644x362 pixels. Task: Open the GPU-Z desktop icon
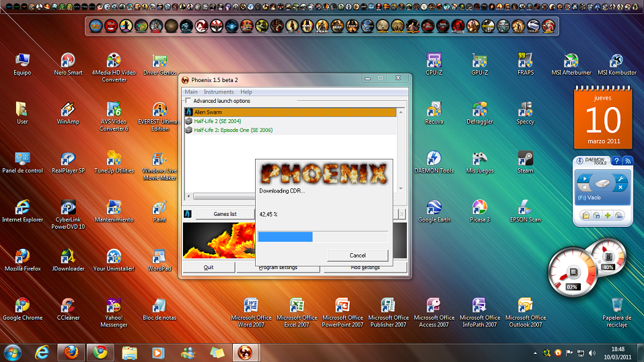(479, 64)
